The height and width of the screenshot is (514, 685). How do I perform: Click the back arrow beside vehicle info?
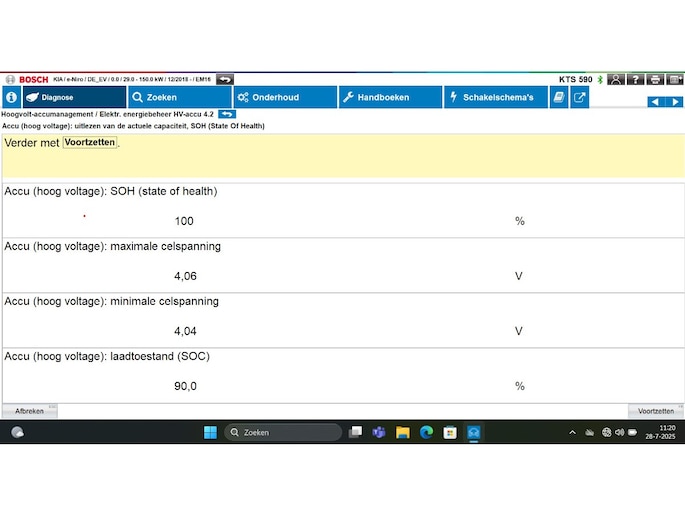(225, 79)
